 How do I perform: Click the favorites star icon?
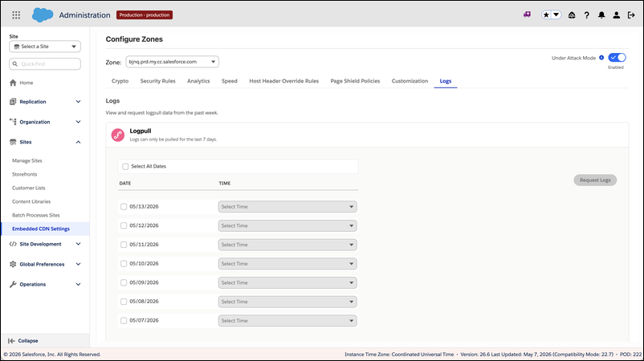(546, 15)
